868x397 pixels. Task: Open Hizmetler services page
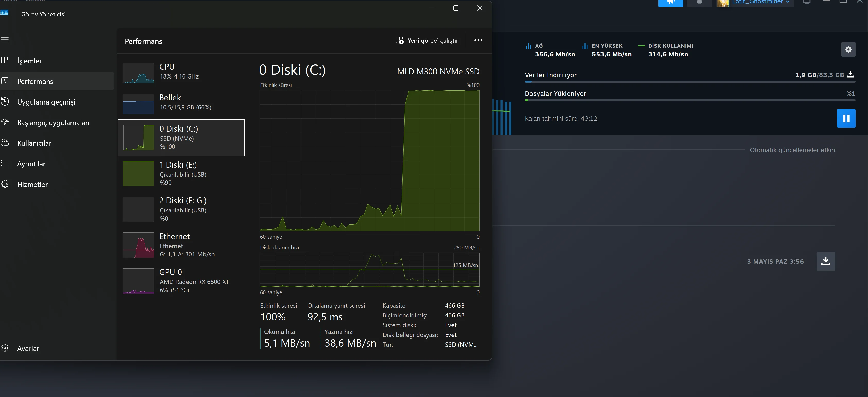32,184
